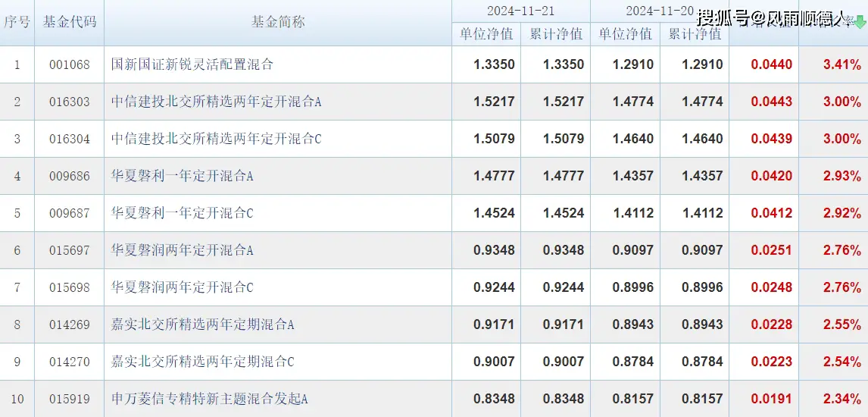Open fund 国新国证新锐灵活配置混合
Viewport: 868px width, 417px height.
(x=192, y=64)
